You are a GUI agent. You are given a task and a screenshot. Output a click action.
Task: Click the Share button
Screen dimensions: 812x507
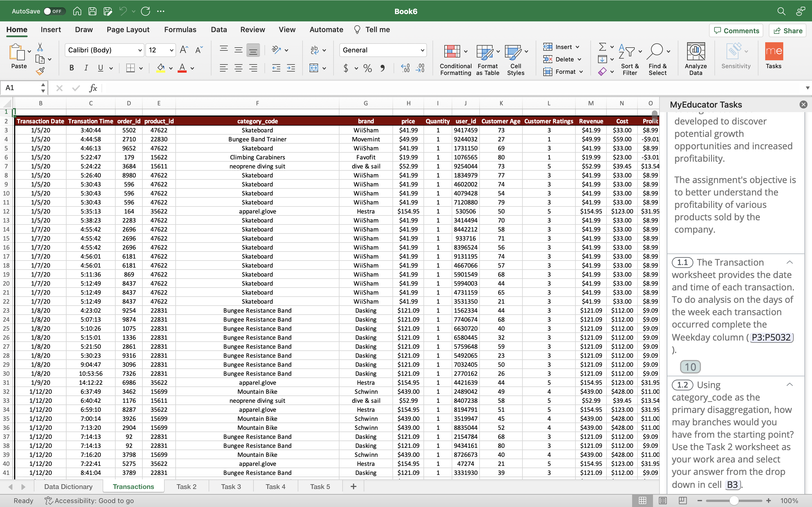[x=787, y=30]
